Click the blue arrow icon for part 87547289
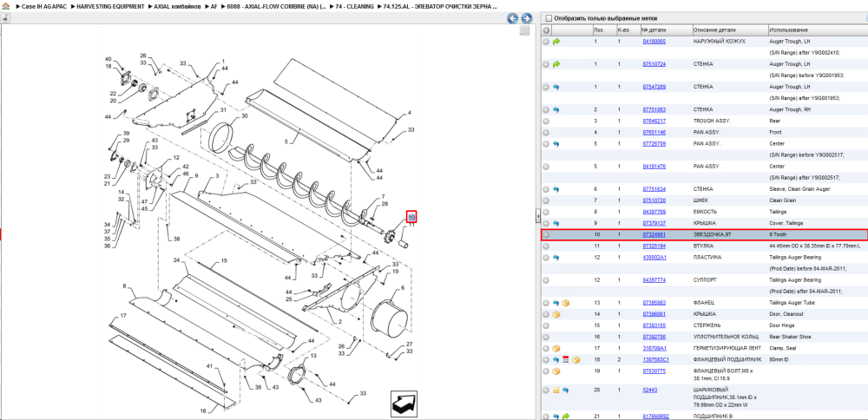This screenshot has height=420, width=868. pyautogui.click(x=556, y=87)
